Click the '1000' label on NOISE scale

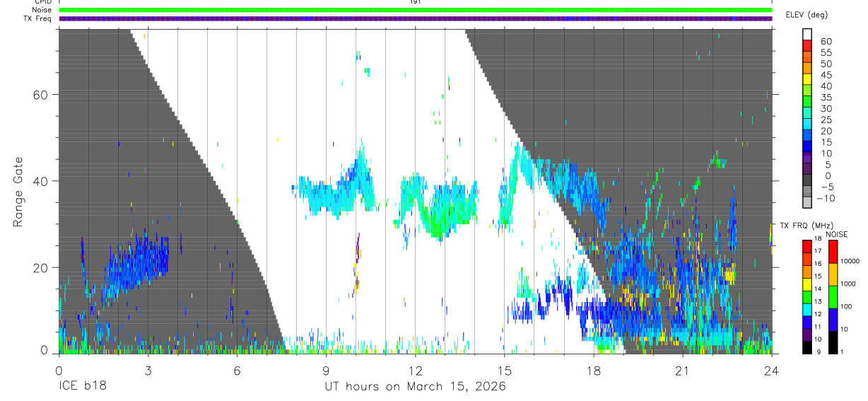click(x=848, y=284)
